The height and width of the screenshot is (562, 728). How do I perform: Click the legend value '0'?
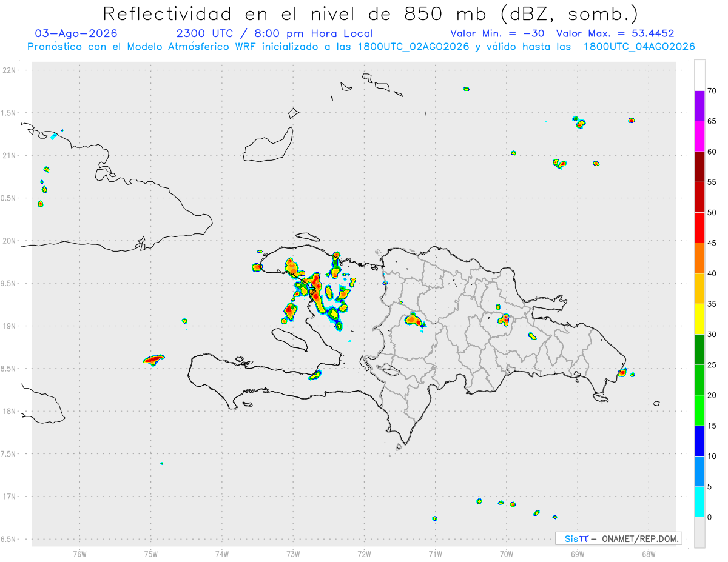(x=709, y=517)
